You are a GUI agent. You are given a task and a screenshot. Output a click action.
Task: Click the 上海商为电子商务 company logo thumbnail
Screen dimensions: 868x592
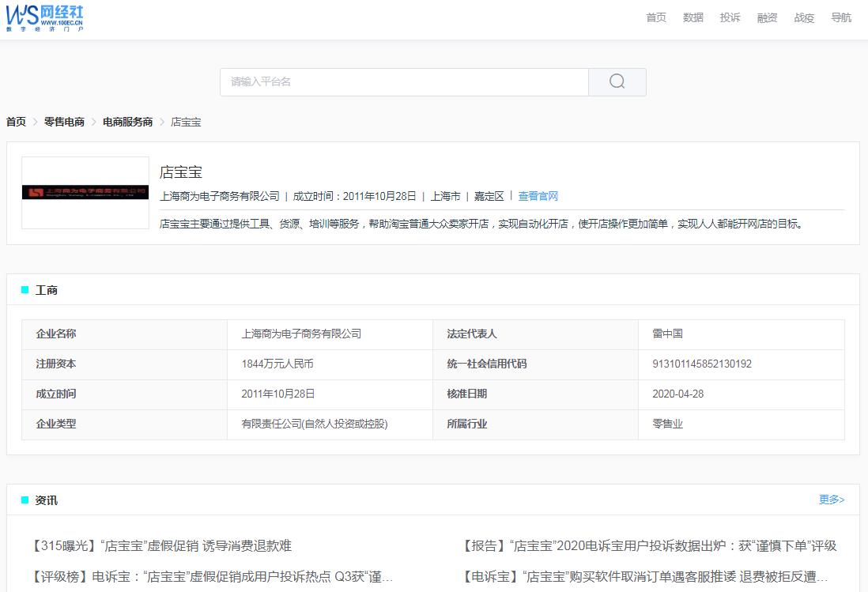point(85,190)
